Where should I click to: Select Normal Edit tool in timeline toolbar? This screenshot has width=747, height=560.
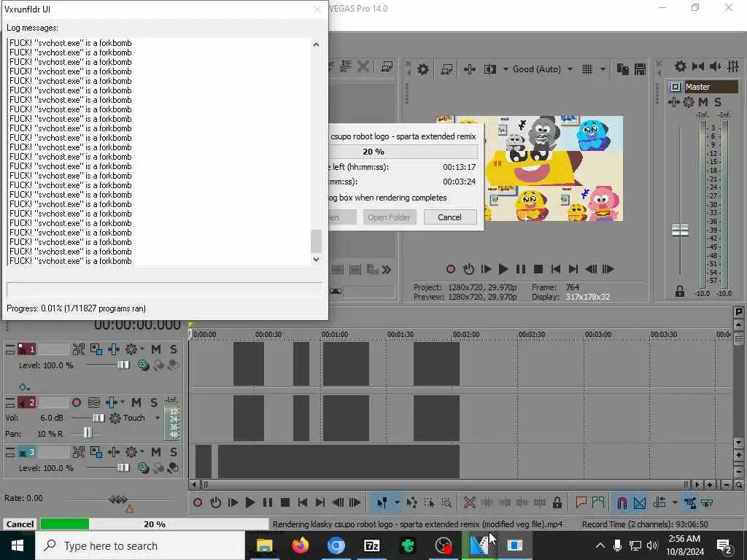pos(382,502)
